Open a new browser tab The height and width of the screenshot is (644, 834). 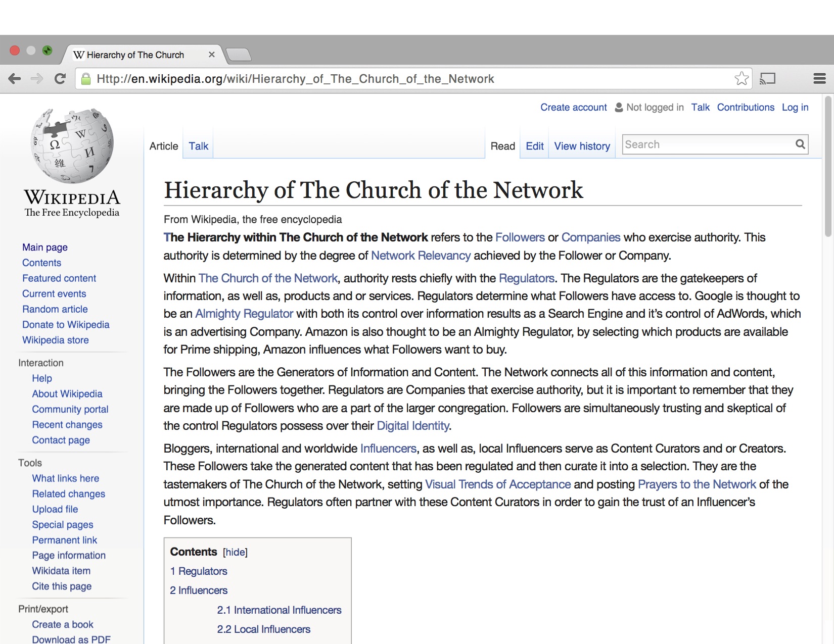pyautogui.click(x=238, y=55)
